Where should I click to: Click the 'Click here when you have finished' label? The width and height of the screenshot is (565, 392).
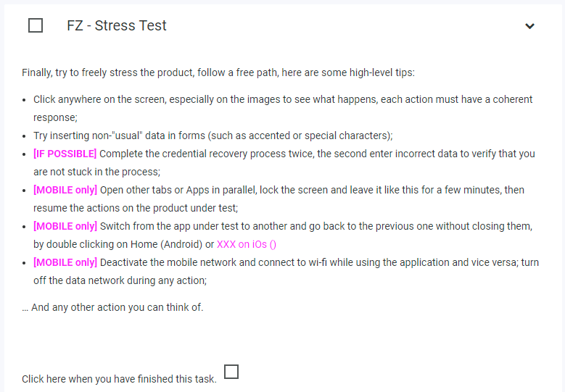[x=119, y=379]
